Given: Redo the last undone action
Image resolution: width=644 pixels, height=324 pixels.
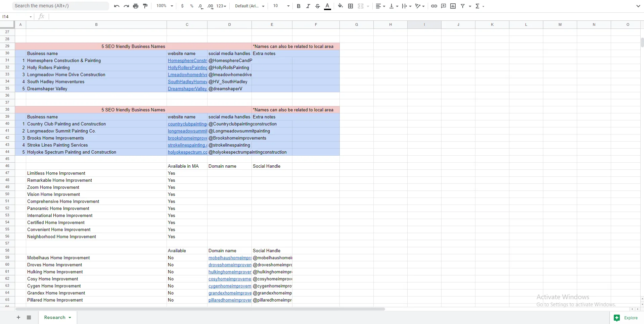Looking at the screenshot, I should click(x=126, y=6).
